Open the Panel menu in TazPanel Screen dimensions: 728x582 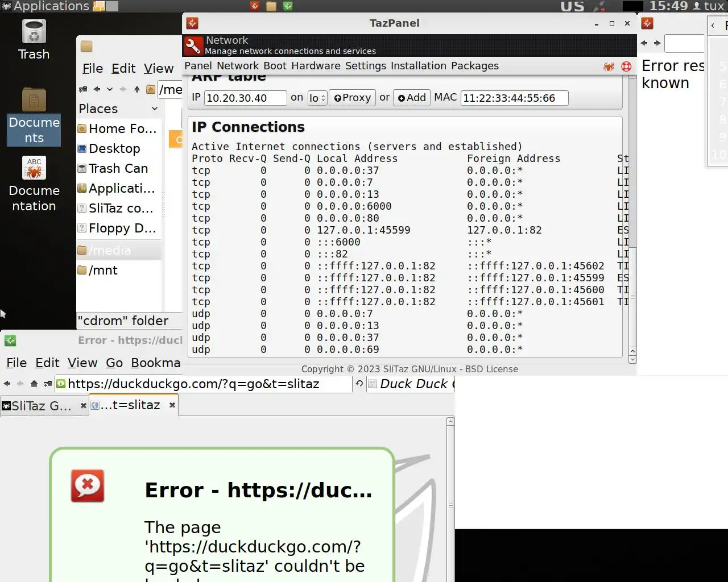click(198, 66)
